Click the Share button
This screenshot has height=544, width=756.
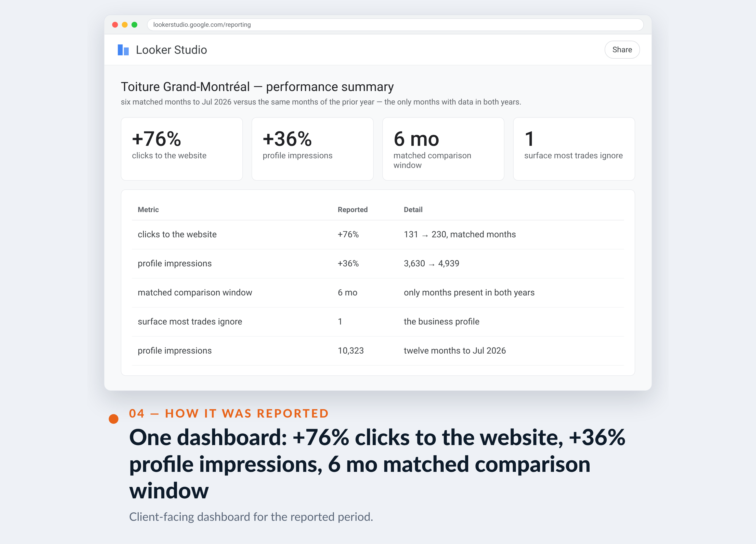click(x=622, y=50)
